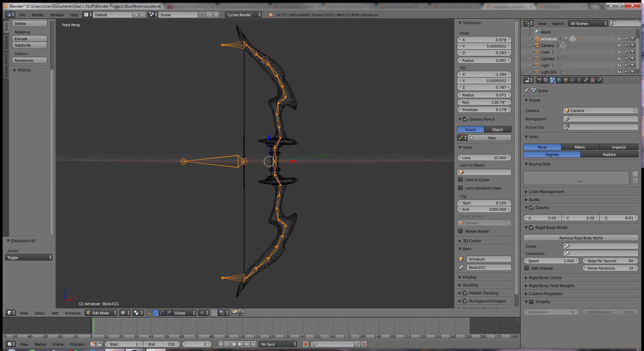Click the OpenGL render image camera icon

(x=235, y=313)
